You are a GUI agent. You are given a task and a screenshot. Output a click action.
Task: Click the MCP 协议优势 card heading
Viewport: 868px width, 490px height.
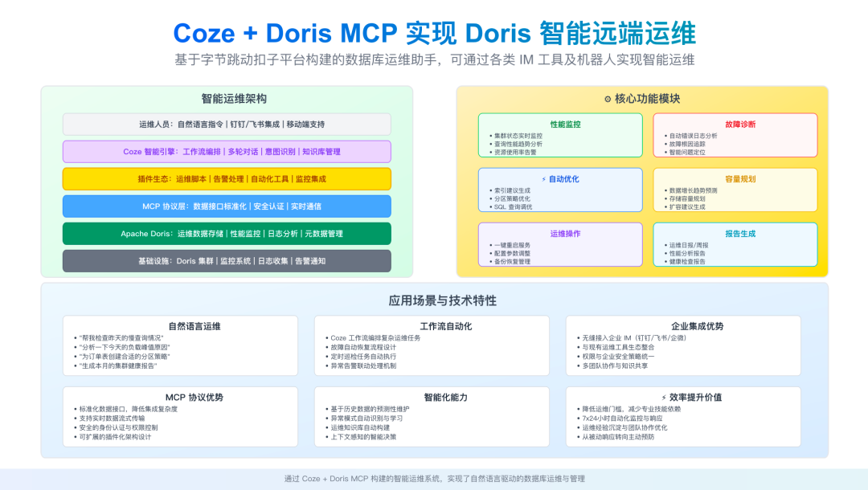point(194,397)
